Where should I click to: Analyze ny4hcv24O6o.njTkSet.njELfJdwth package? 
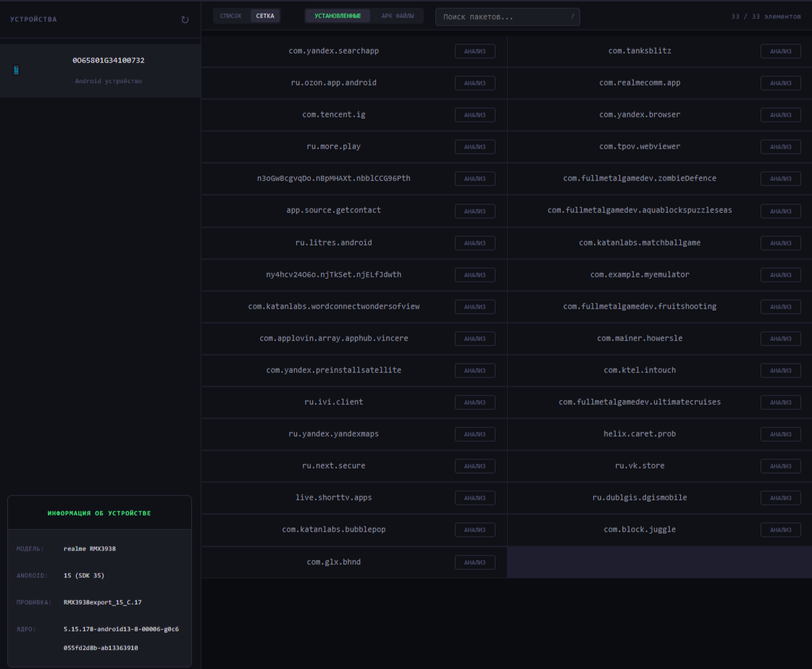(x=475, y=275)
